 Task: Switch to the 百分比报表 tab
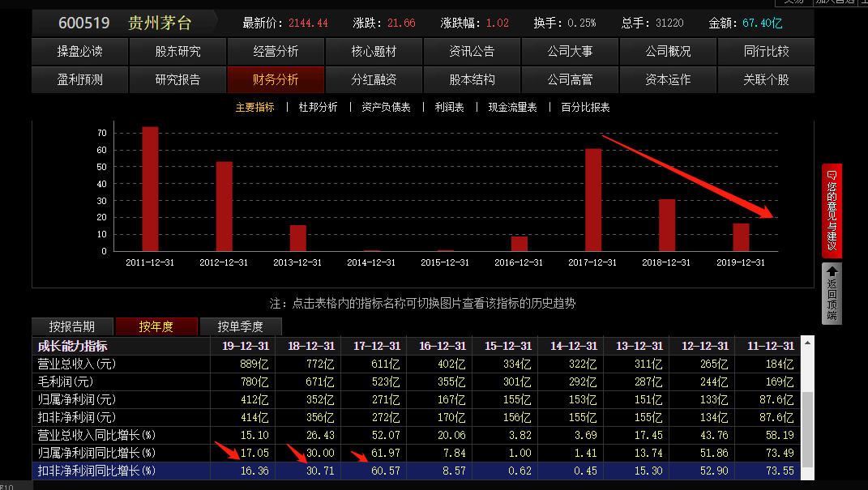point(584,106)
